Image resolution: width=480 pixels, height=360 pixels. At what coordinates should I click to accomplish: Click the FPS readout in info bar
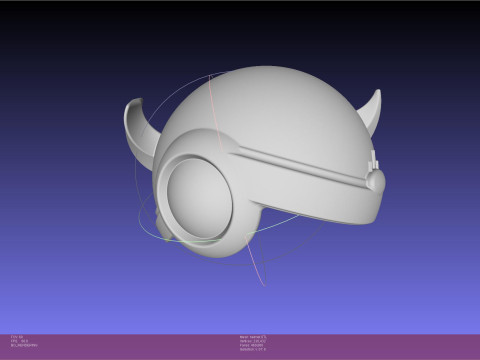[x=19, y=341]
